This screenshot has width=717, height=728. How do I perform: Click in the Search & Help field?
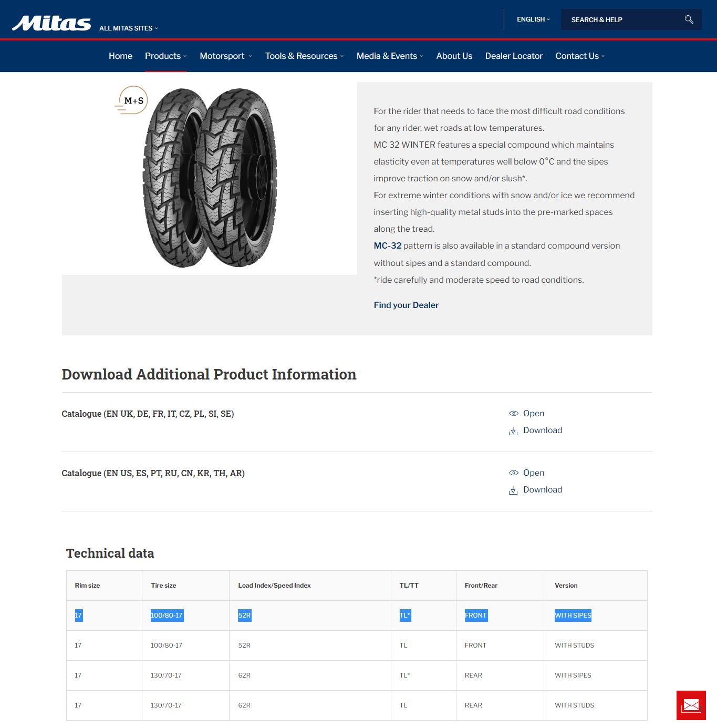pos(624,19)
